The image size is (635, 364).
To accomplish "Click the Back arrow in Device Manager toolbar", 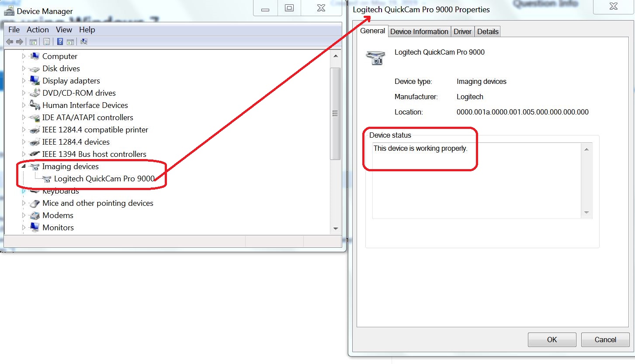I will (x=9, y=42).
